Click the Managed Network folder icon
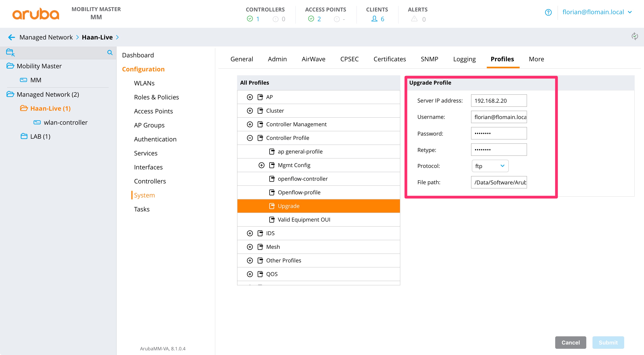The height and width of the screenshot is (355, 644). coord(10,94)
